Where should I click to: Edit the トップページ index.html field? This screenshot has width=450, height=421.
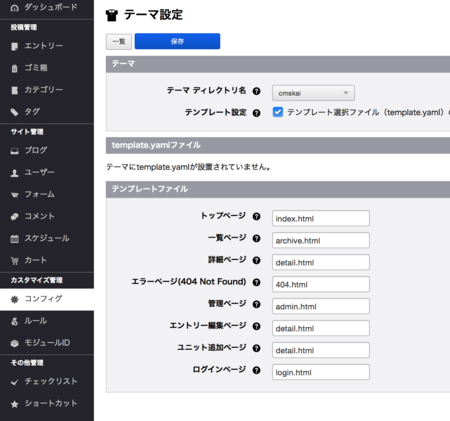(x=321, y=218)
